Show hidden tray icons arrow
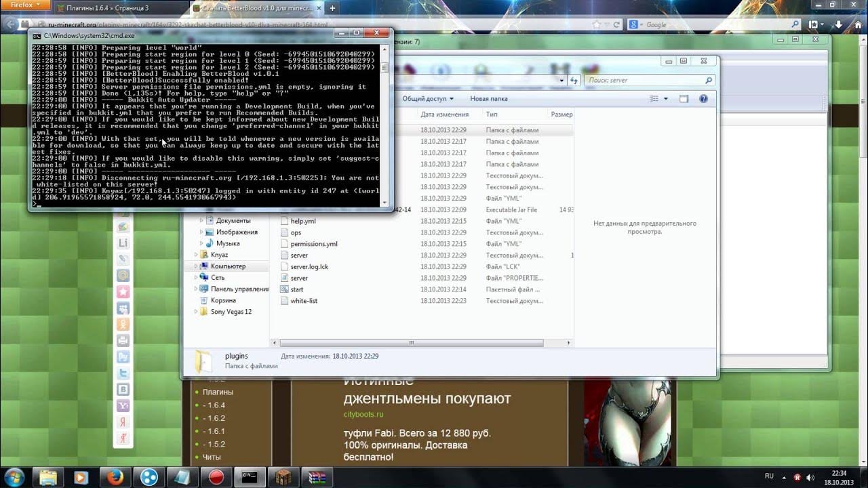The image size is (868, 488). 785,477
